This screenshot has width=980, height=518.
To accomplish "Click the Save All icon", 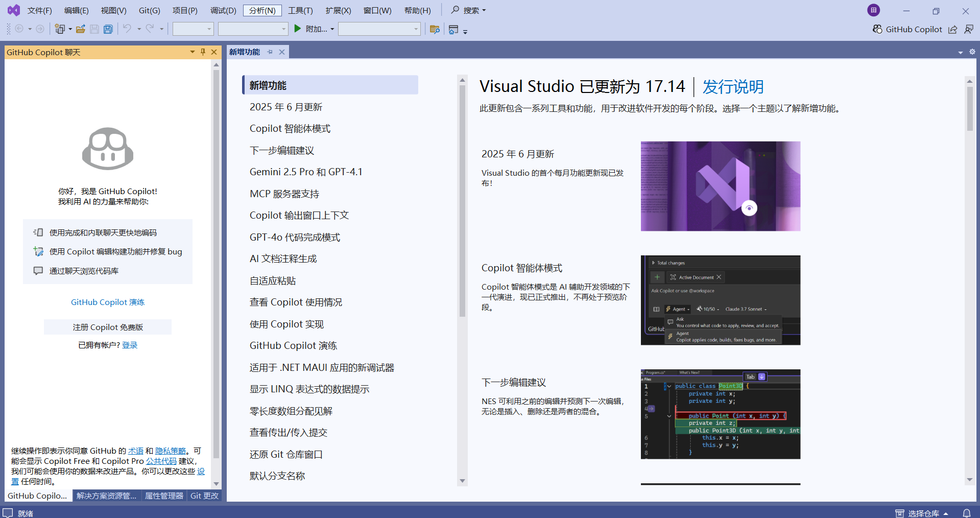I will (108, 29).
